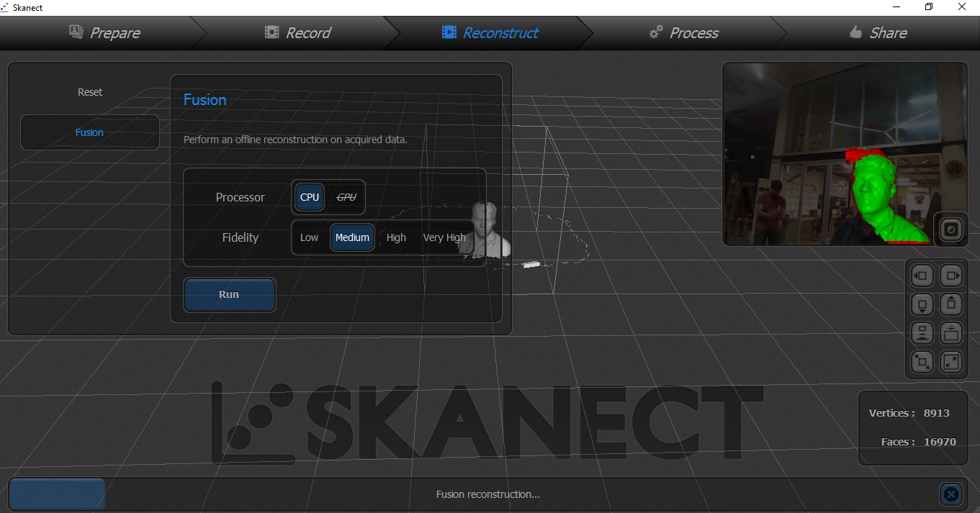980x513 pixels.
Task: Select Reset in the side menu
Action: (90, 92)
